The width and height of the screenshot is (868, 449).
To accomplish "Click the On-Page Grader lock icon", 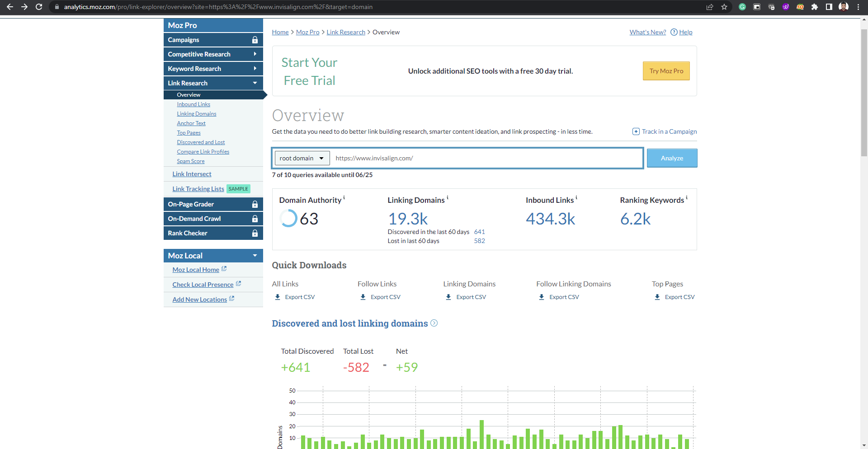I will tap(255, 204).
